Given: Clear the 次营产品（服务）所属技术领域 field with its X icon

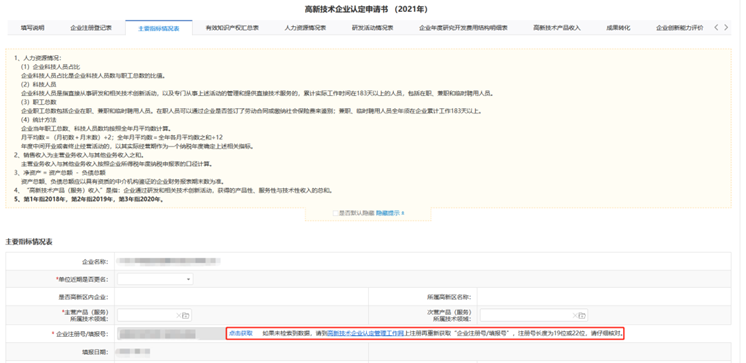Looking at the screenshot, I should (x=575, y=315).
